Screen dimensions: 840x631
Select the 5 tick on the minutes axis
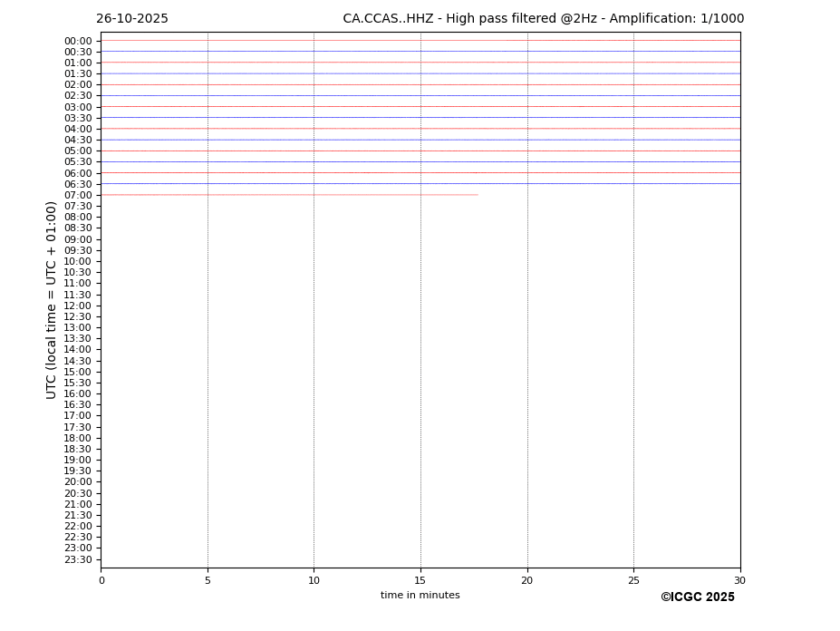pos(208,580)
